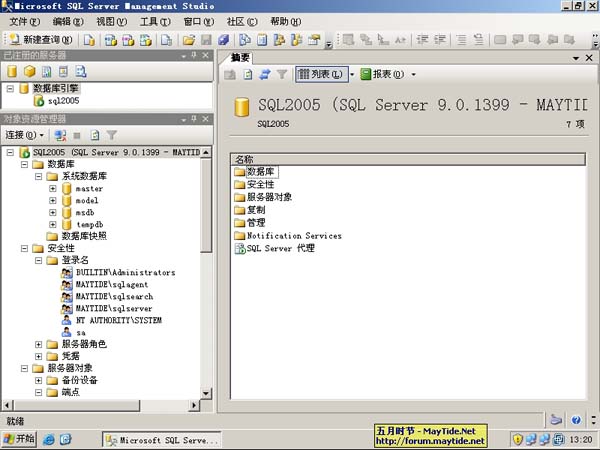Image resolution: width=600 pixels, height=450 pixels.
Task: Click the 新建查询 (New Query) toolbar button
Action: (42, 40)
